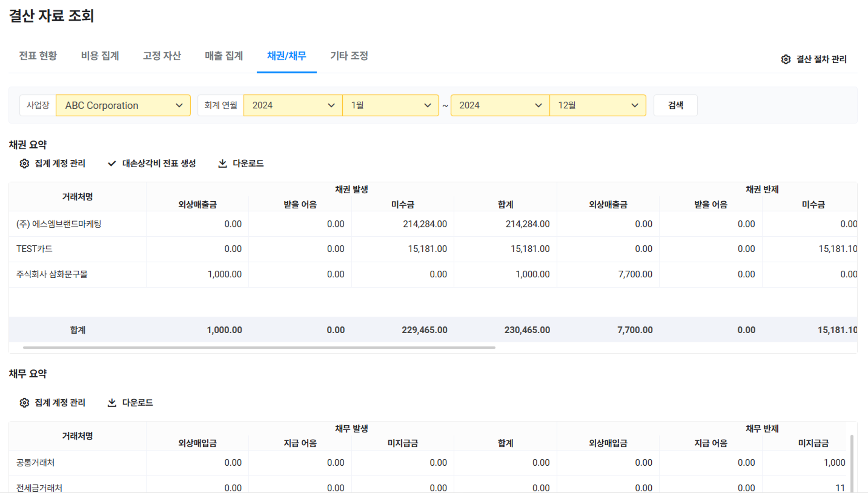
Task: Select the 고정 자산 tab
Action: (x=162, y=56)
